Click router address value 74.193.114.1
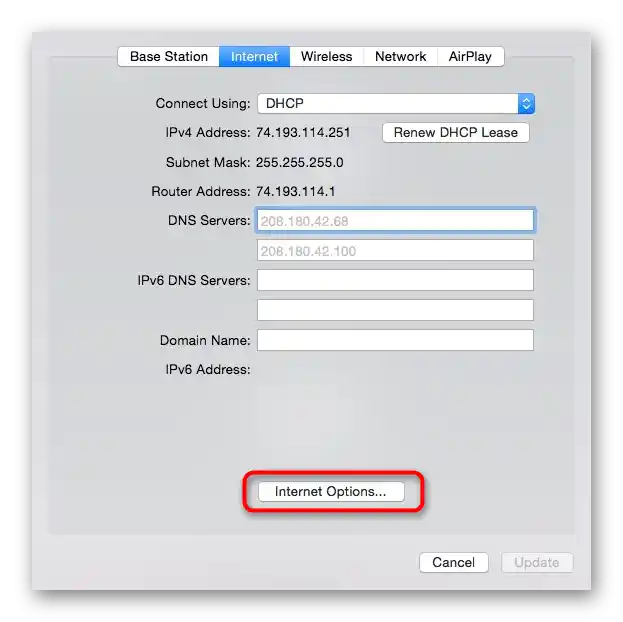 click(x=296, y=192)
